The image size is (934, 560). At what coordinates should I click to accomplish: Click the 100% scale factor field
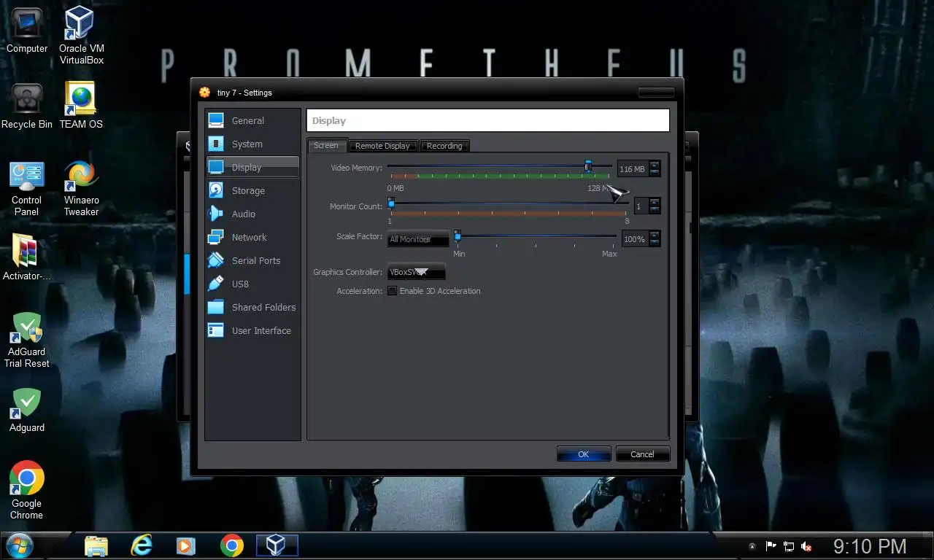635,238
